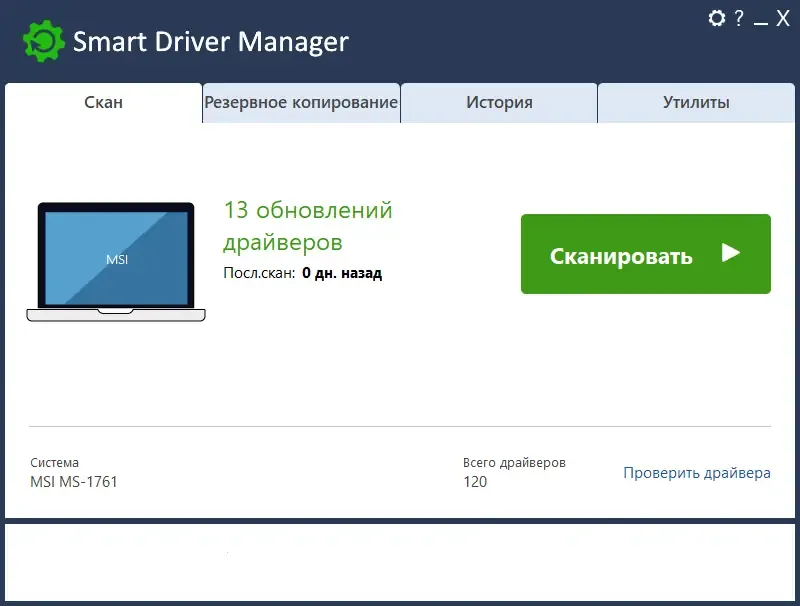
Task: Open help using the question mark icon
Action: [739, 18]
